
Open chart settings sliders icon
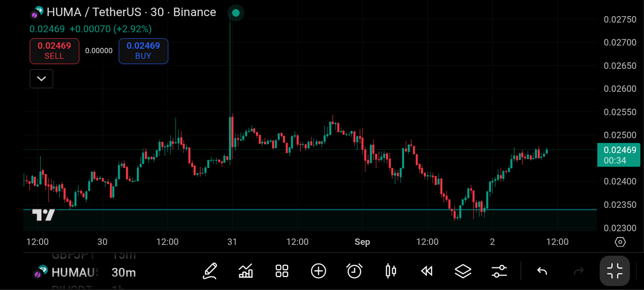click(499, 271)
